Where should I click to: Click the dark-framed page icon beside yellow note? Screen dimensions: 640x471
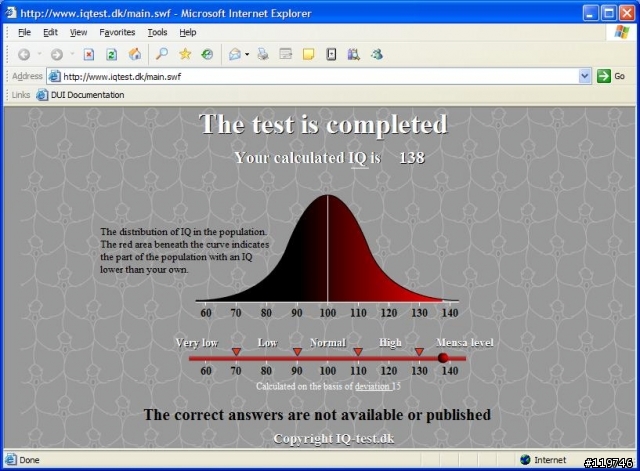[331, 54]
